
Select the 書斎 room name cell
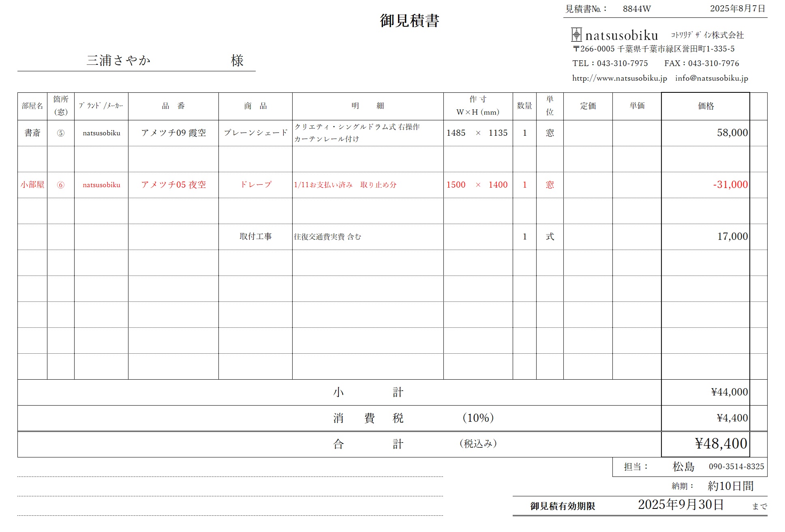click(32, 133)
